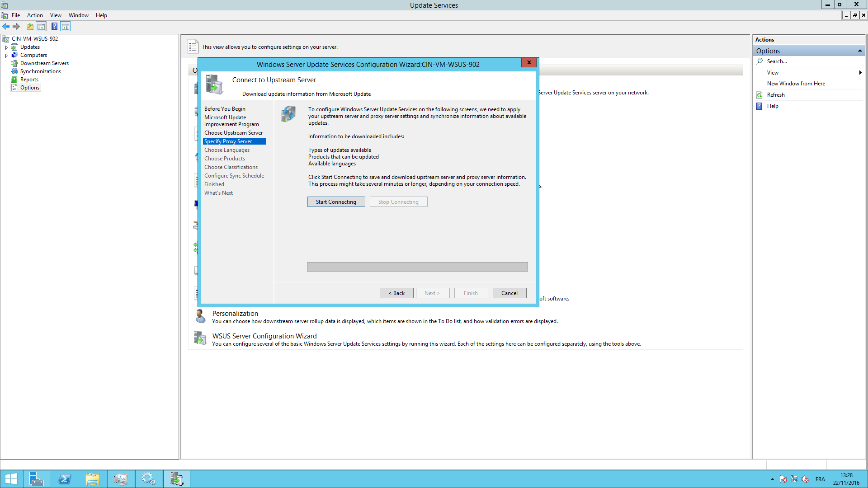
Task: Select New Window from Here action
Action: click(796, 84)
